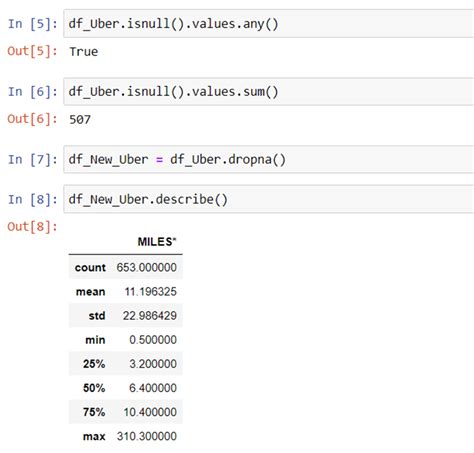This screenshot has width=474, height=453.
Task: Click the std row label
Action: click(97, 316)
